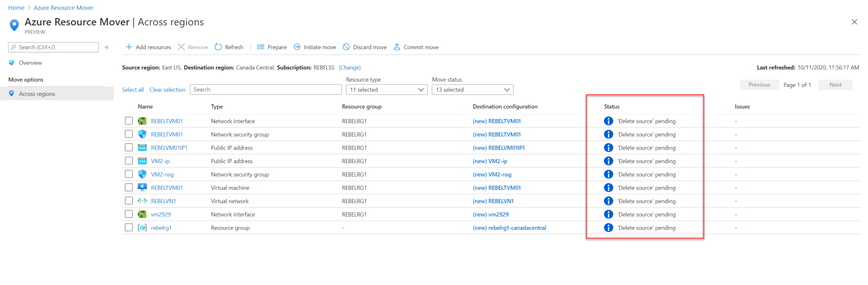868x285 pixels.
Task: Collapse the sidebar using double-chevron icon
Action: pyautogui.click(x=107, y=47)
